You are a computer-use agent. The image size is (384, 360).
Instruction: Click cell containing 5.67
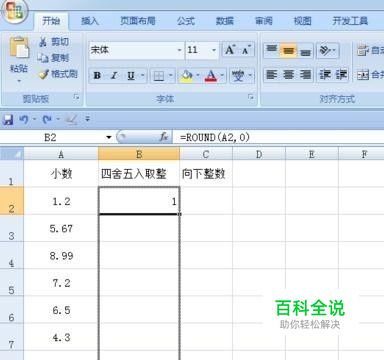(x=61, y=228)
